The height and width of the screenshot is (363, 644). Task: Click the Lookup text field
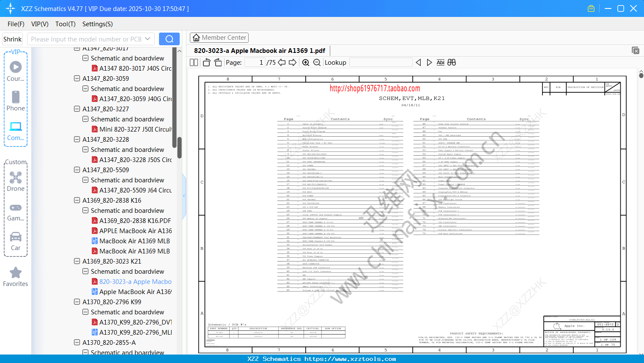pyautogui.click(x=381, y=63)
